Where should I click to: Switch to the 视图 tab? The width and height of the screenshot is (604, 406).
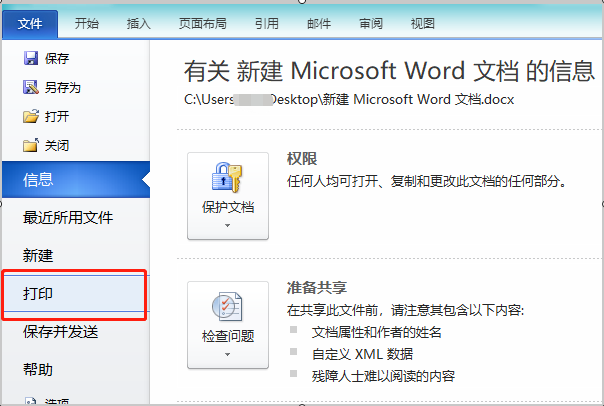[423, 24]
